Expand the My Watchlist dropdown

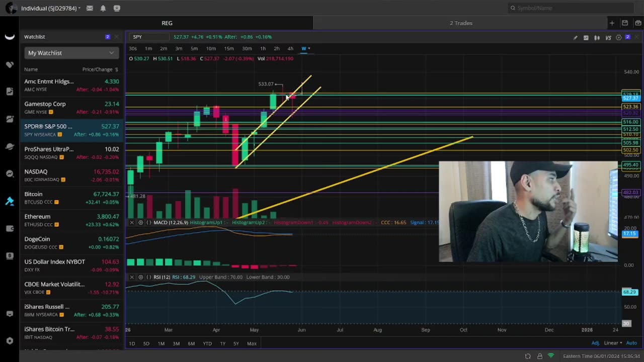coord(71,53)
